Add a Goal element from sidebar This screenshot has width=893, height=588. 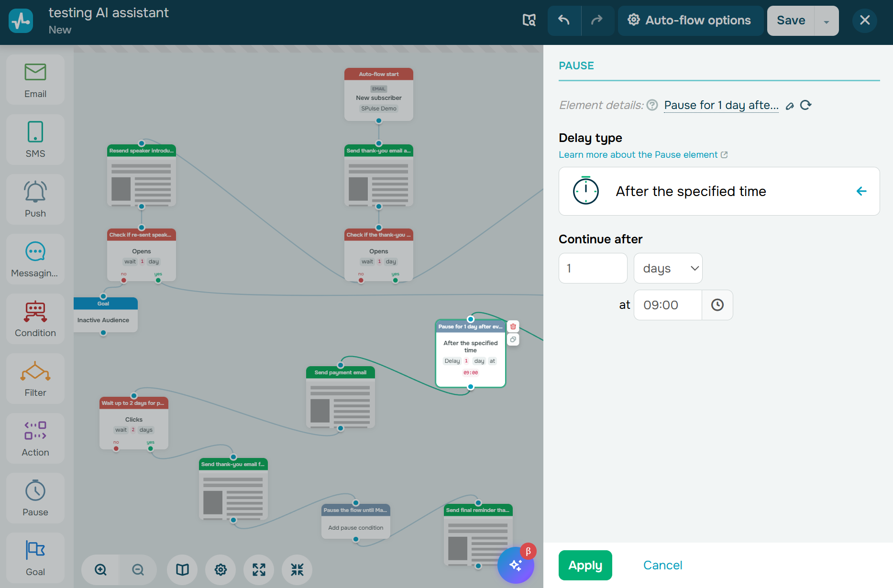[x=35, y=558]
